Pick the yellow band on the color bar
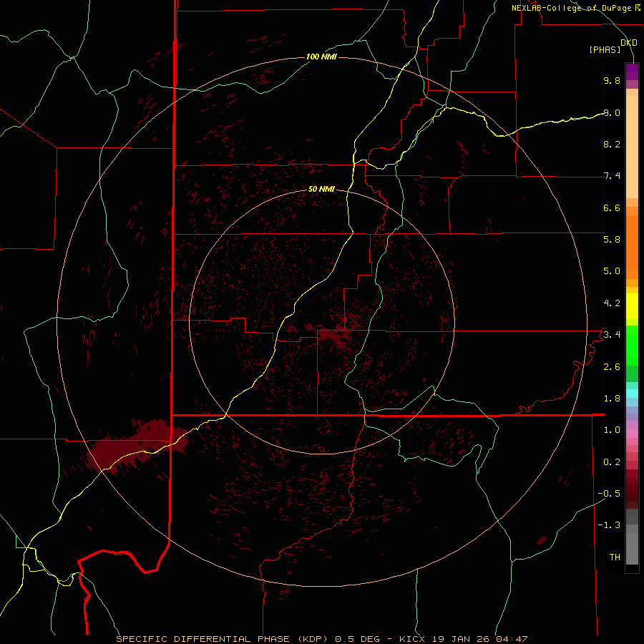The width and height of the screenshot is (644, 644). tap(632, 306)
